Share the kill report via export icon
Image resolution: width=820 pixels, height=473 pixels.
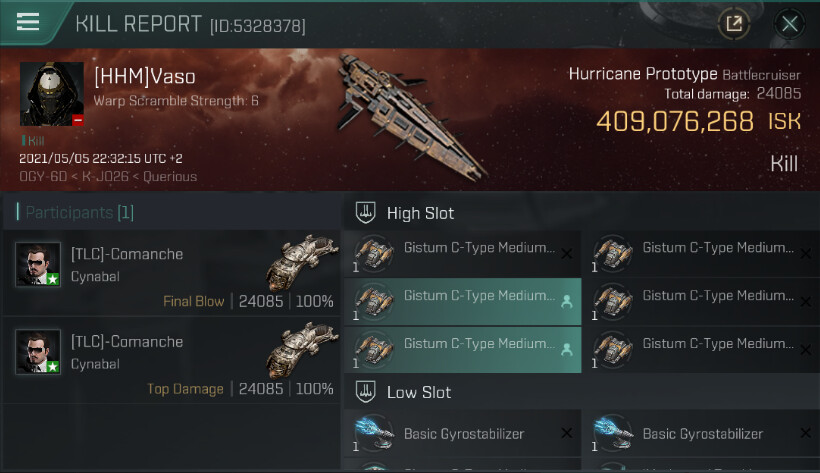[x=734, y=24]
